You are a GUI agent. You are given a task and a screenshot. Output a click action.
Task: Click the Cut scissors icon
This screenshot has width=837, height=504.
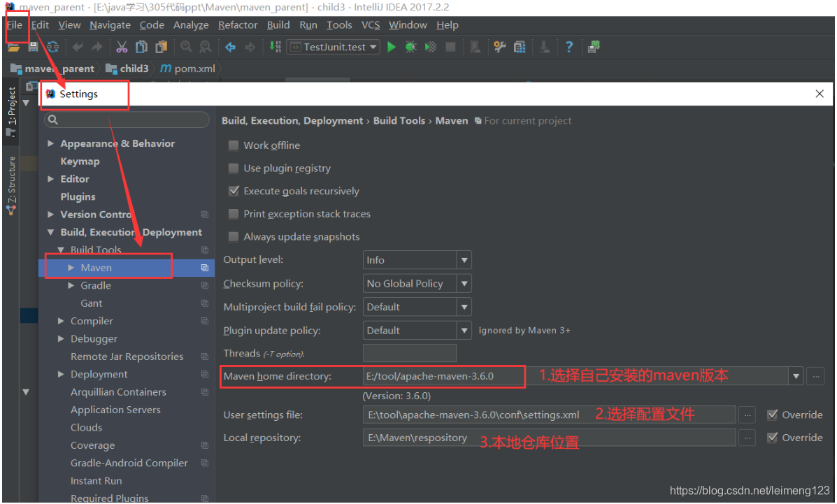[x=122, y=47]
